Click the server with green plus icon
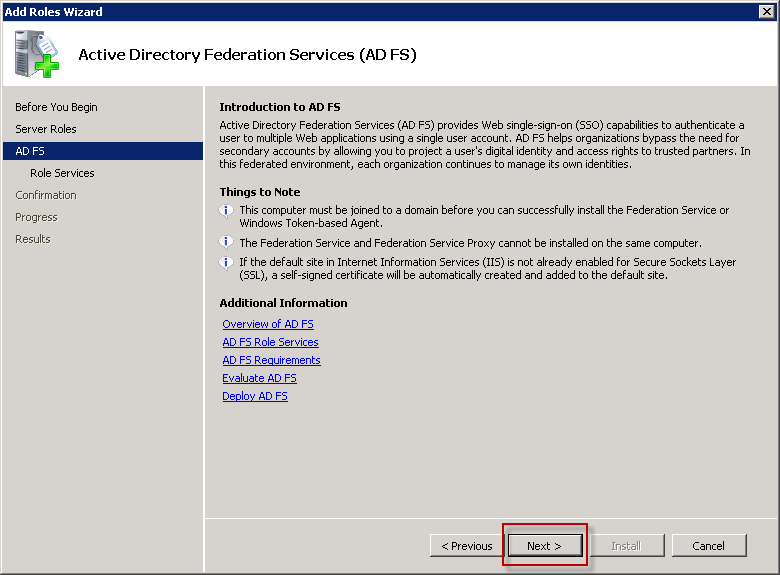Viewport: 780px width, 575px height. pos(36,54)
